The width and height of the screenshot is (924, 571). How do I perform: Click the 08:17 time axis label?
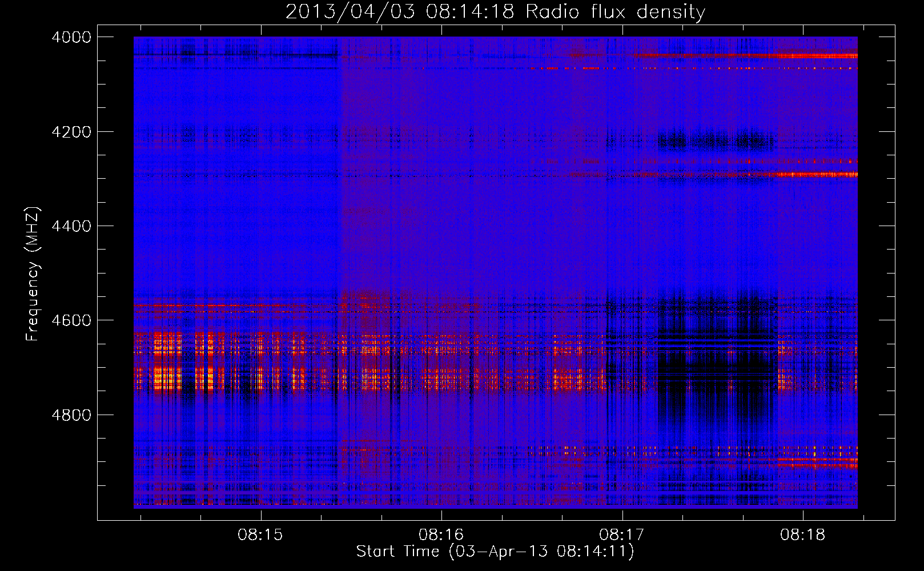tap(622, 535)
